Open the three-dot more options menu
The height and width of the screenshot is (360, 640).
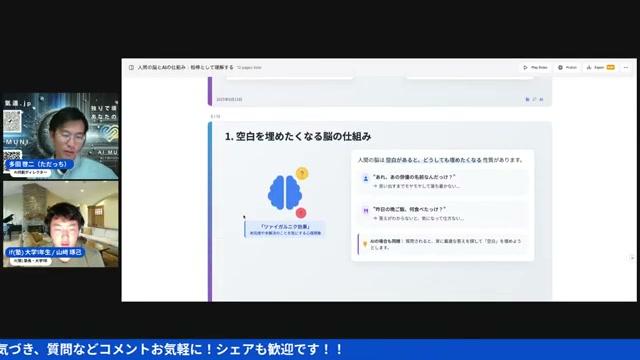(626, 67)
